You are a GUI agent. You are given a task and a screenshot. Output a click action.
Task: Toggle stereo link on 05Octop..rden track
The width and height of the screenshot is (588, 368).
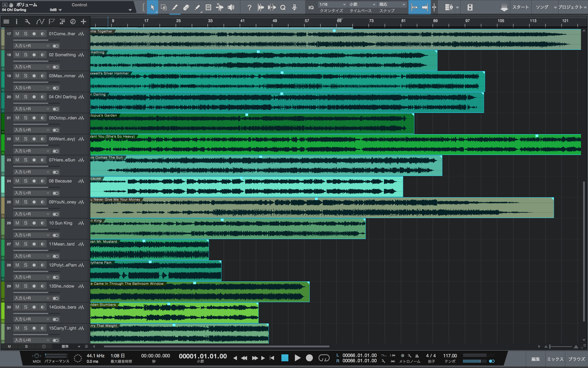(x=56, y=130)
